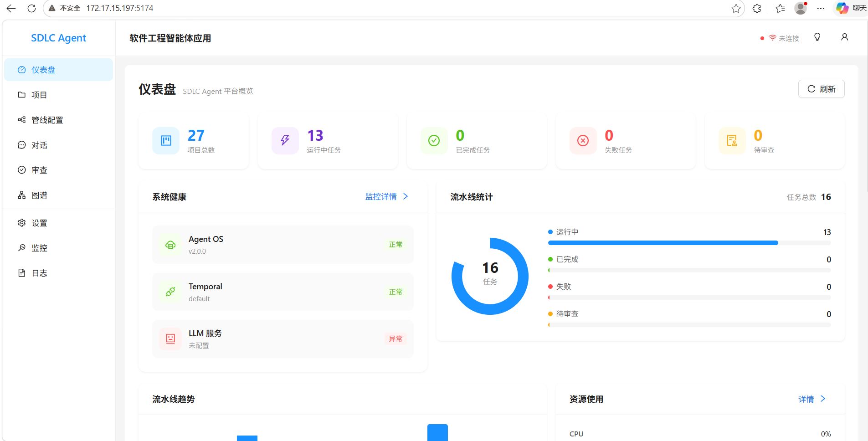Screen dimensions: 868x441
Task: Click the 未连接 connection status indicator
Action: (780, 38)
